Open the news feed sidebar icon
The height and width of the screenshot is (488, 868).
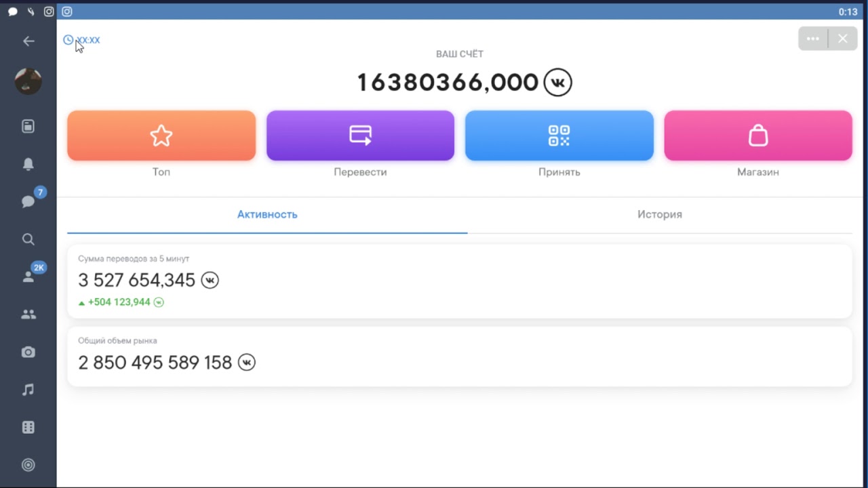pyautogui.click(x=28, y=127)
